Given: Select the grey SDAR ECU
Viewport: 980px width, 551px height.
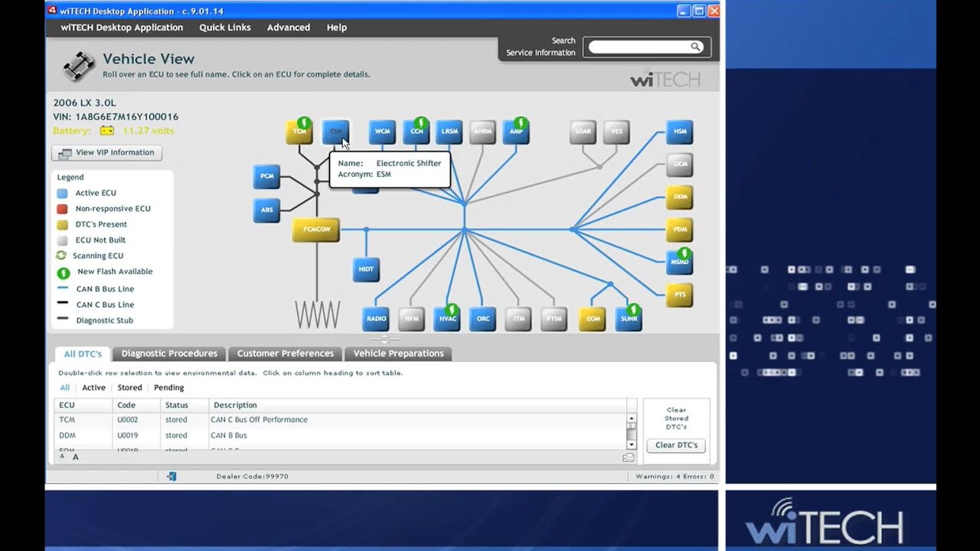Looking at the screenshot, I should click(x=583, y=132).
